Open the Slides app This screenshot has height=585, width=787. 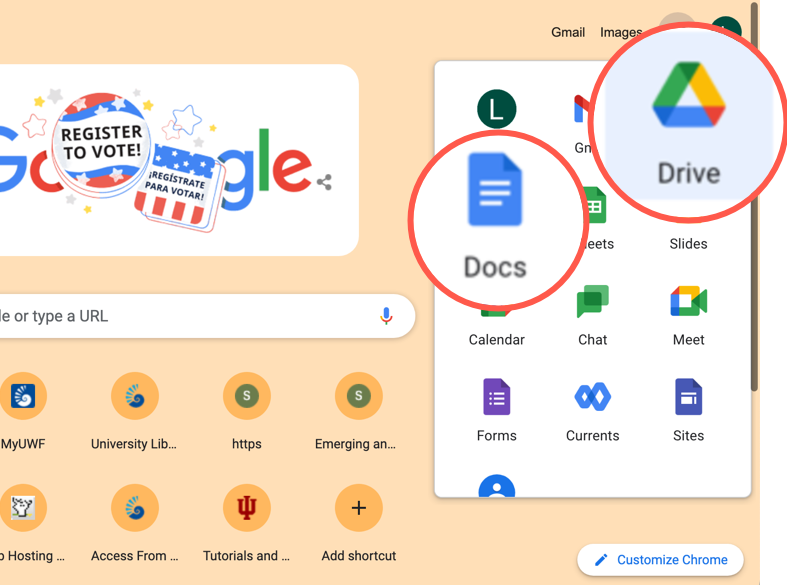pos(689,244)
